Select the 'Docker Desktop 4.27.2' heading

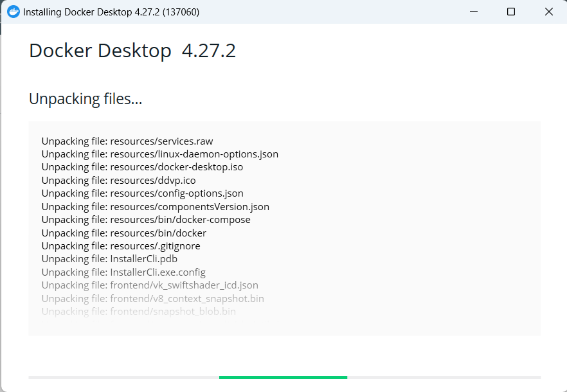132,51
